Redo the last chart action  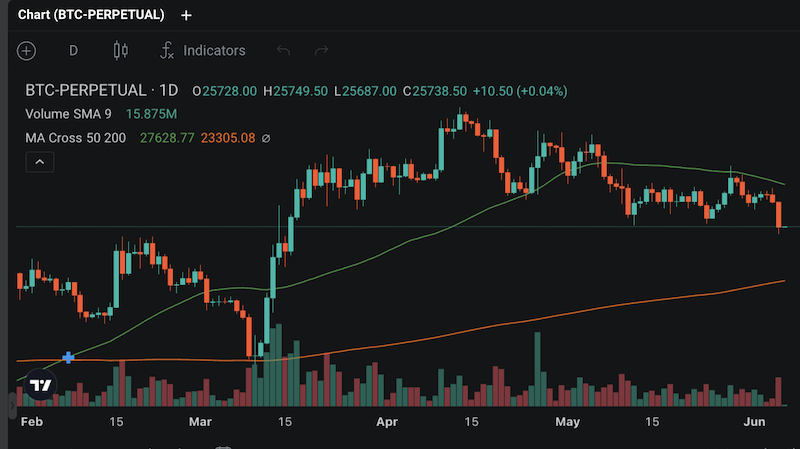click(321, 51)
